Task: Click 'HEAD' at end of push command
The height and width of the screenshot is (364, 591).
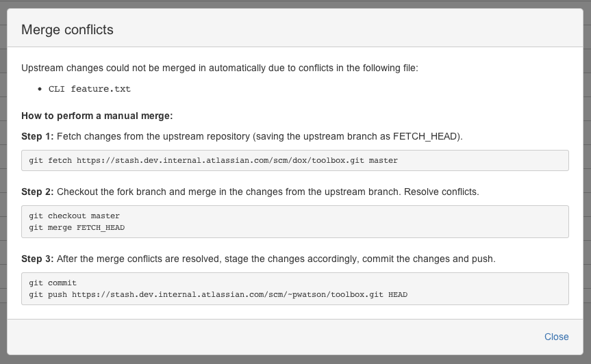Action: click(x=398, y=294)
